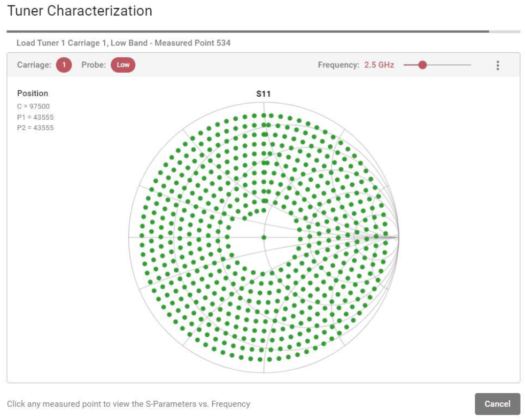Toggle the Low probe chip
The height and width of the screenshot is (420, 525).
[x=123, y=65]
